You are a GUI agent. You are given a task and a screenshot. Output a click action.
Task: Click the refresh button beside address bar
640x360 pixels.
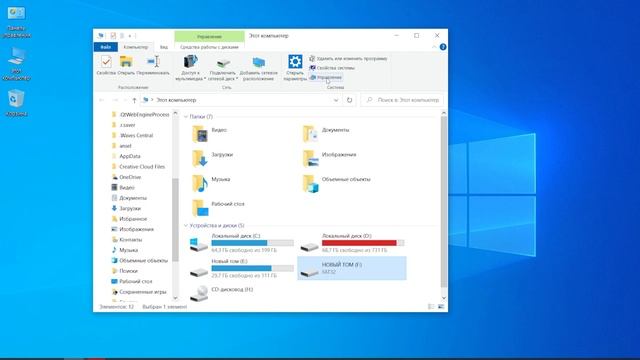click(349, 100)
